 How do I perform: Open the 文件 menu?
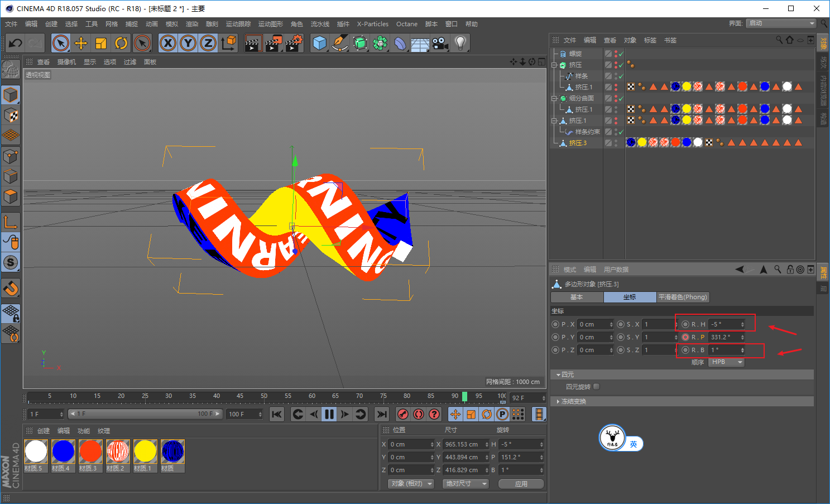(11, 24)
